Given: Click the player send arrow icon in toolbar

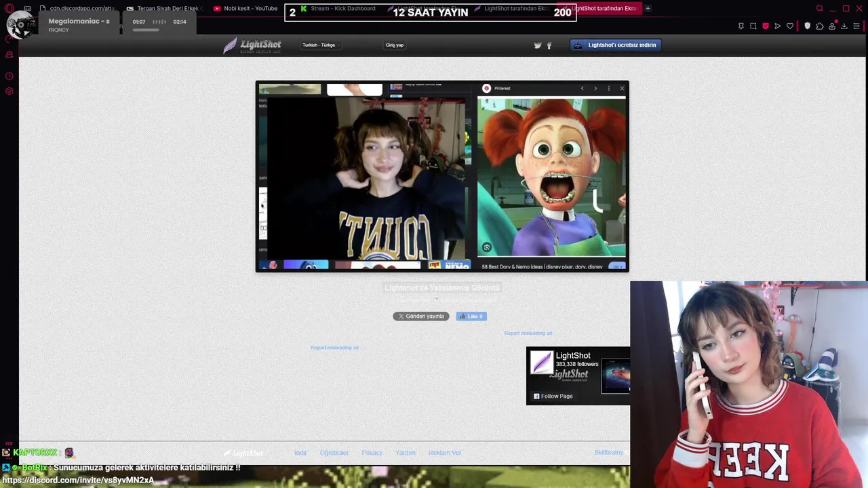Looking at the screenshot, I should (777, 26).
